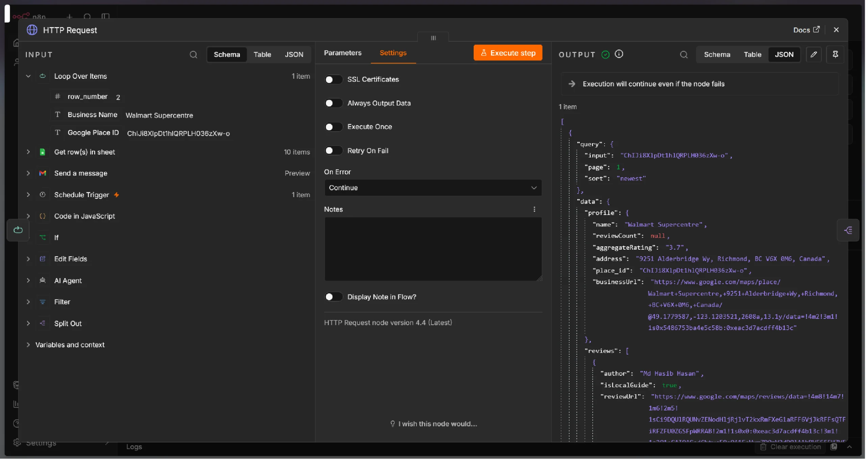This screenshot has height=460, width=868.
Task: Switch input view to Table
Action: coord(262,55)
